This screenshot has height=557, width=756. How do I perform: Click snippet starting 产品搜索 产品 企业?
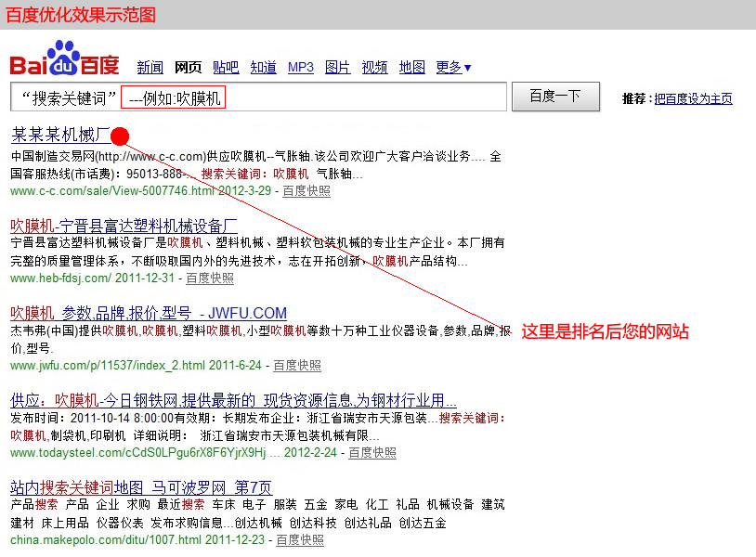click(257, 513)
